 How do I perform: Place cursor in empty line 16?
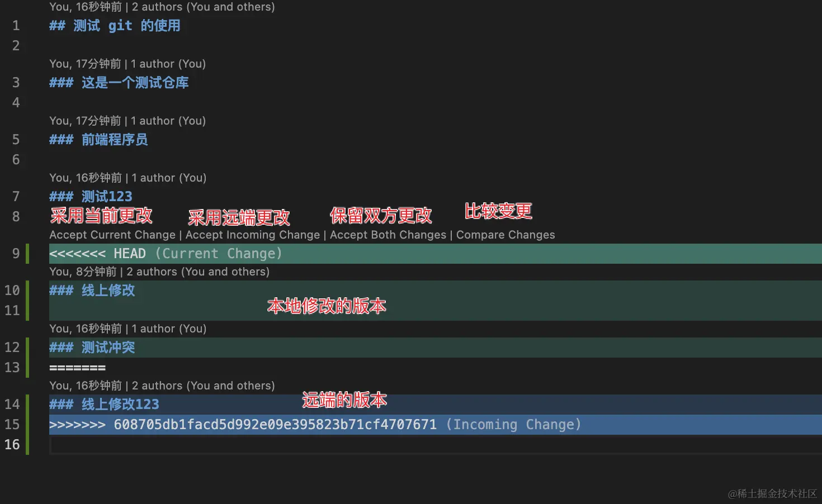coord(436,445)
